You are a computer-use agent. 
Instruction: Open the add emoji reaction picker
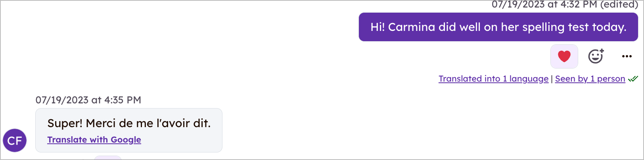pyautogui.click(x=596, y=56)
